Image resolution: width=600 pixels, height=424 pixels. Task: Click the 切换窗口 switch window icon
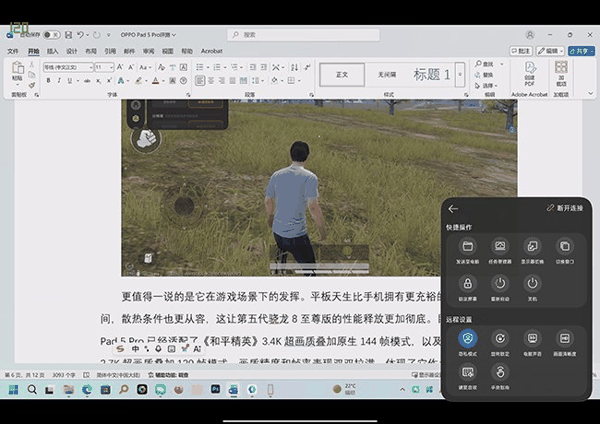(x=564, y=246)
